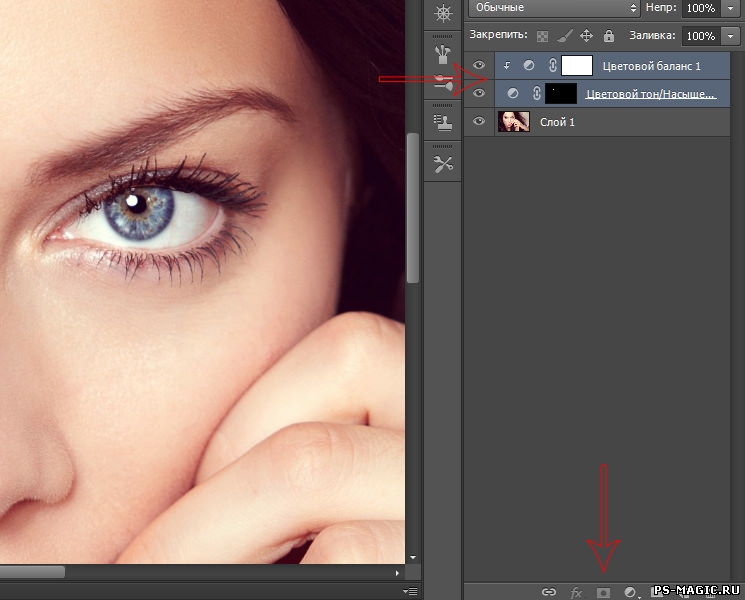Image resolution: width=745 pixels, height=600 pixels.
Task: Lock transparent pixels checkerboard icon
Action: click(542, 36)
